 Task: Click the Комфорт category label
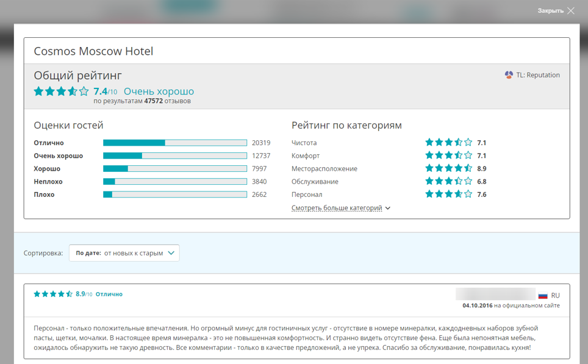[306, 155]
